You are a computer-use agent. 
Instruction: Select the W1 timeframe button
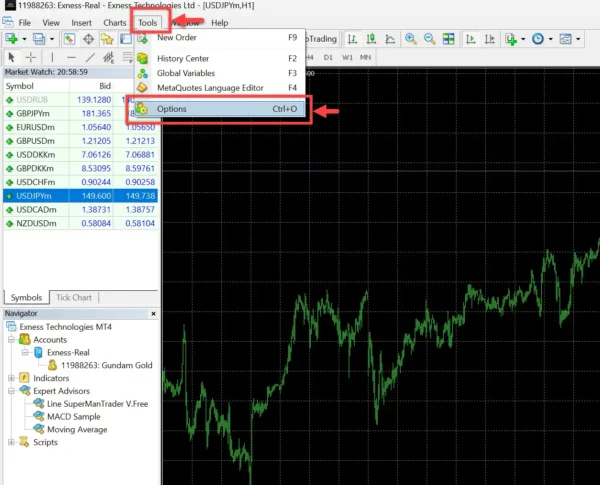point(347,57)
